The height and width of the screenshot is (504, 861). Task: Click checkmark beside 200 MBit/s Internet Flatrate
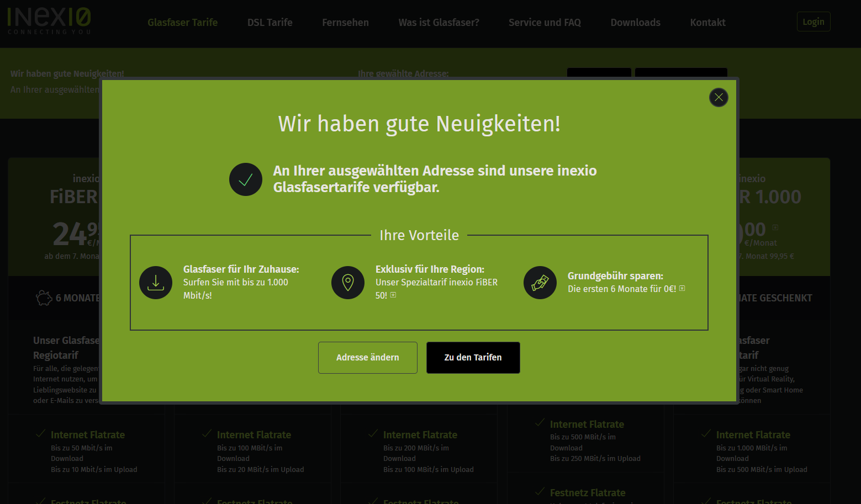(x=373, y=434)
